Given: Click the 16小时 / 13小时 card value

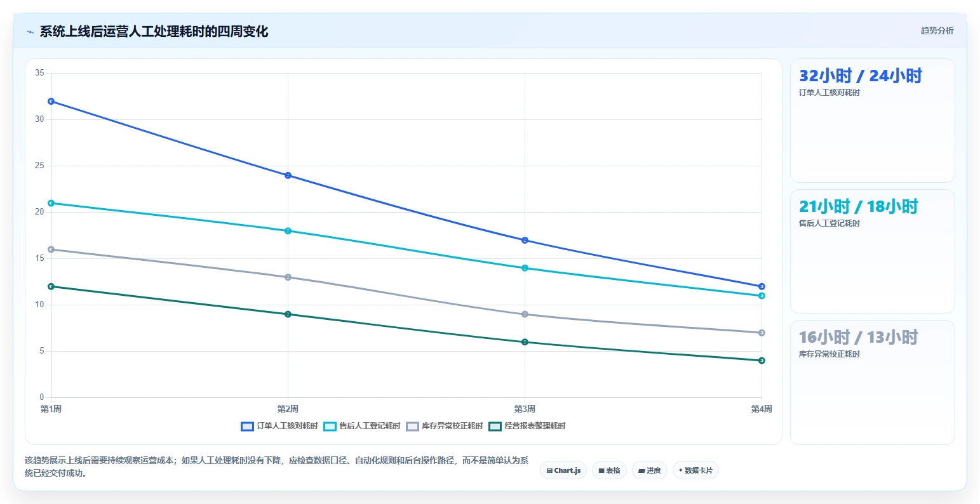Looking at the screenshot, I should pos(858,338).
